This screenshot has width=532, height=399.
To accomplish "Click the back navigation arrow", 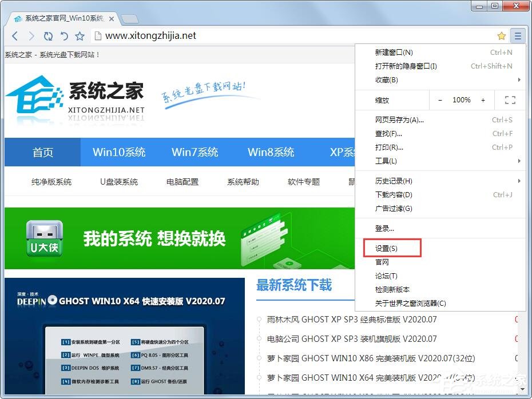I will coord(15,35).
